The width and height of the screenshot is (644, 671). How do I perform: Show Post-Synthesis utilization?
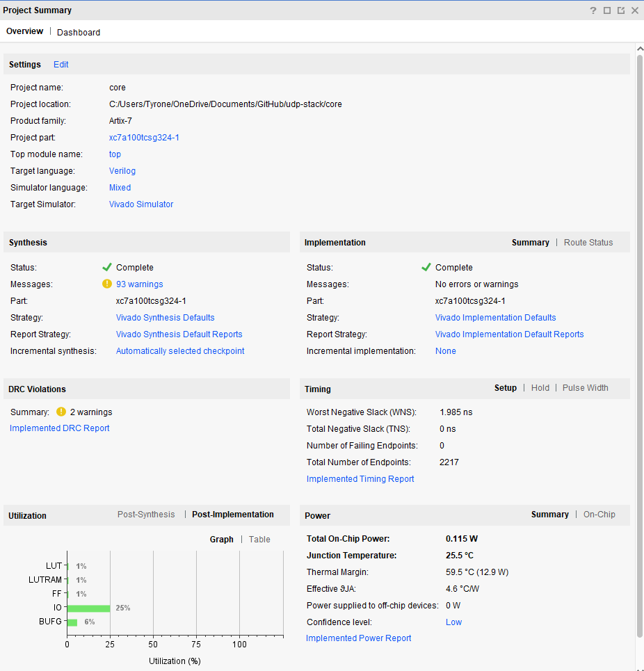click(x=146, y=515)
